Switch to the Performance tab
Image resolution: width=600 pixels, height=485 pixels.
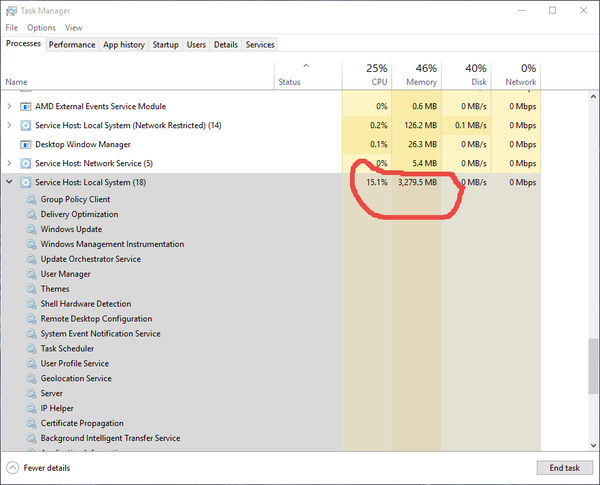(72, 45)
